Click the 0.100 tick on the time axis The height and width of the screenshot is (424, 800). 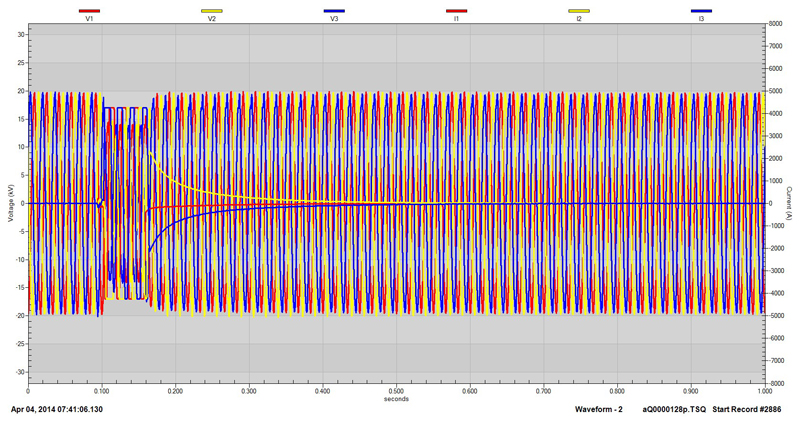[102, 391]
